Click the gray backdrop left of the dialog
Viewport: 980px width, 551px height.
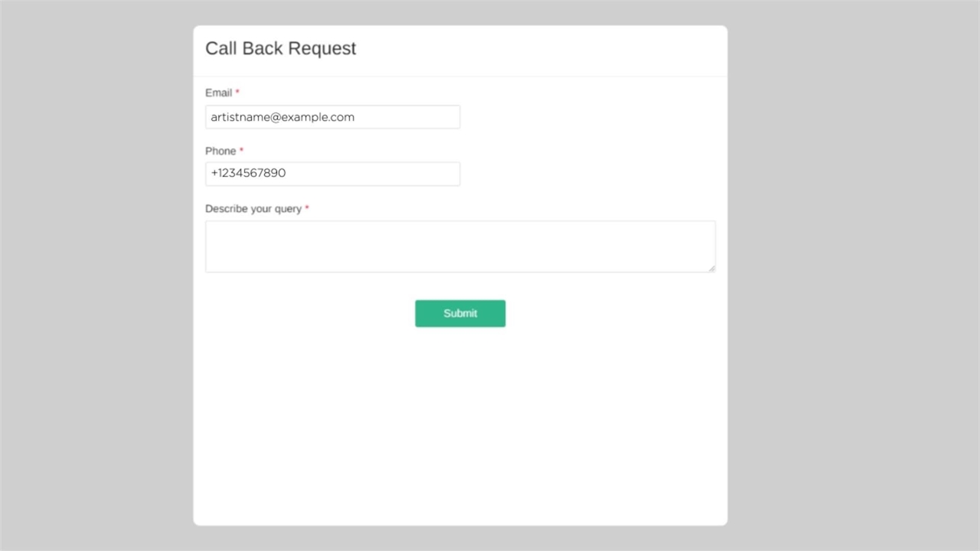pyautogui.click(x=96, y=275)
